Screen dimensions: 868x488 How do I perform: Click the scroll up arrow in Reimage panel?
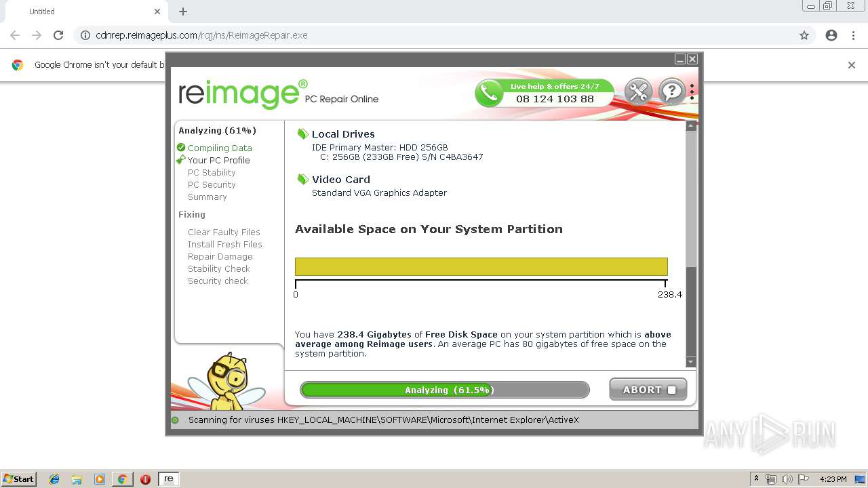click(691, 126)
